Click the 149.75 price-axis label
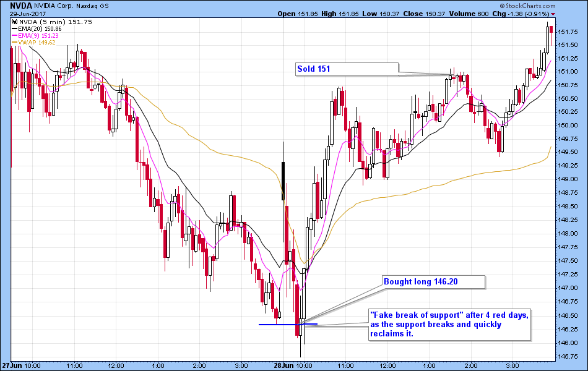This screenshot has width=588, height=371. (568, 139)
